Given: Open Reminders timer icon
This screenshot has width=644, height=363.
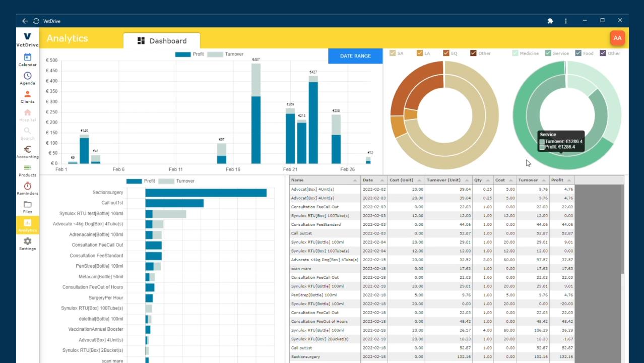Looking at the screenshot, I should [27, 187].
